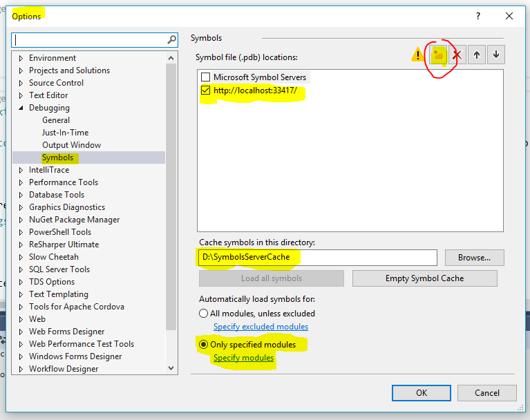Select Web in options tree
The width and height of the screenshot is (530, 420).
[x=37, y=319]
